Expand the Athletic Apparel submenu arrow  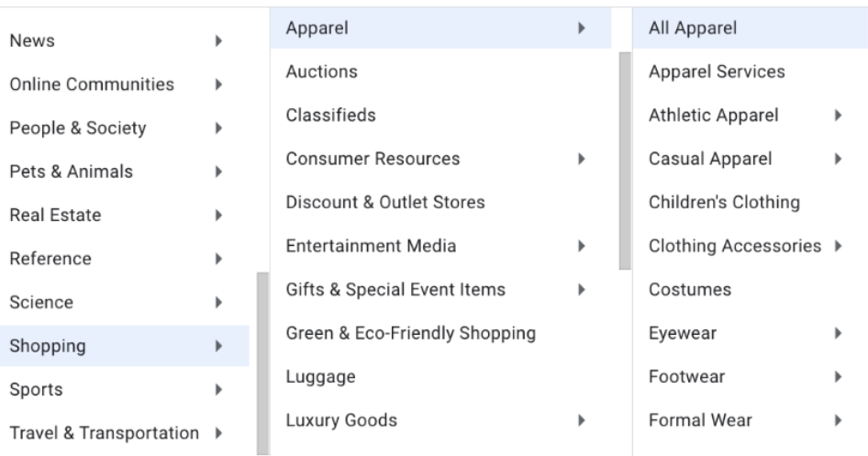click(839, 116)
